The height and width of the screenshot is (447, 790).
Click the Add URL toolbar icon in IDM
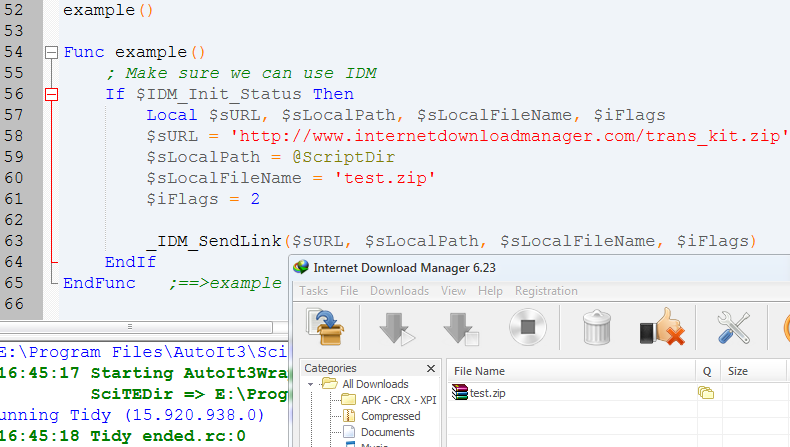pyautogui.click(x=325, y=328)
